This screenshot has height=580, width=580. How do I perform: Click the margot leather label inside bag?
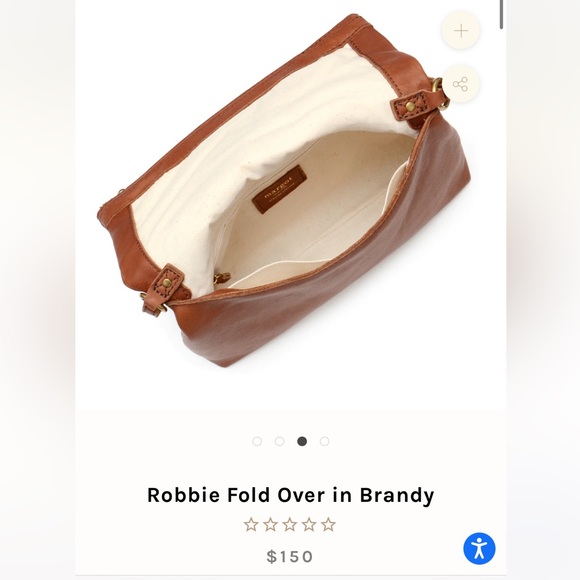click(x=280, y=189)
